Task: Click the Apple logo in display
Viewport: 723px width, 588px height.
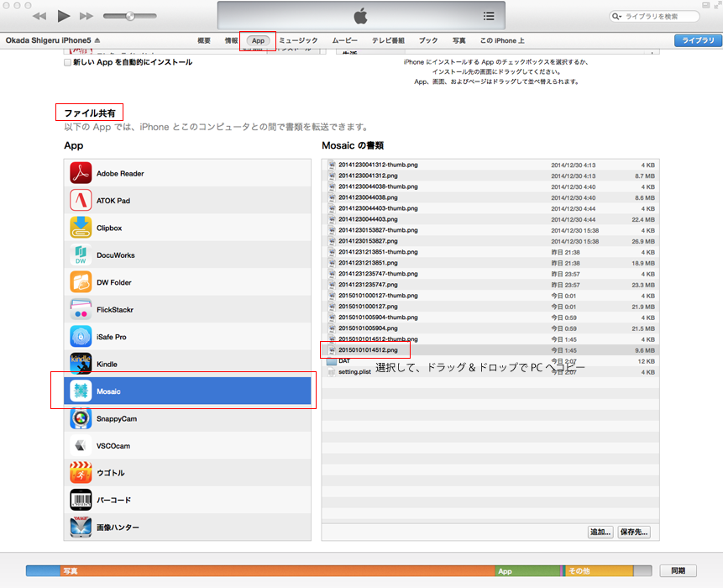Action: pos(360,16)
